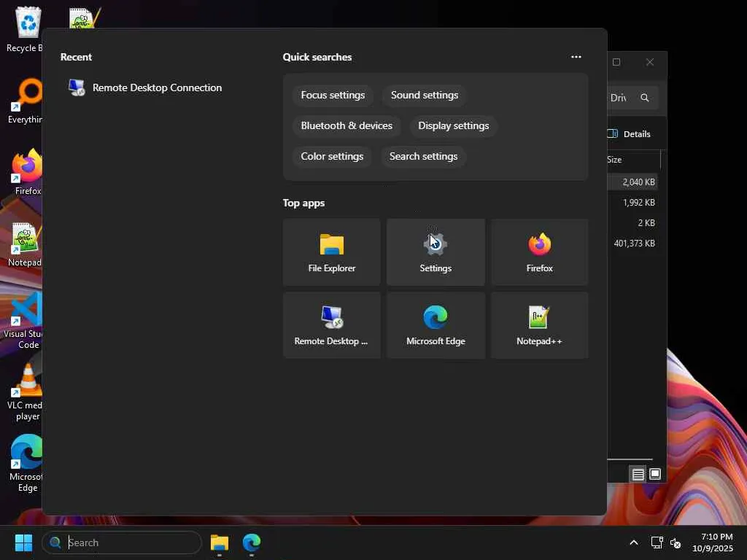The image size is (747, 560).
Task: Open File Explorer from the taskbar
Action: click(x=220, y=542)
